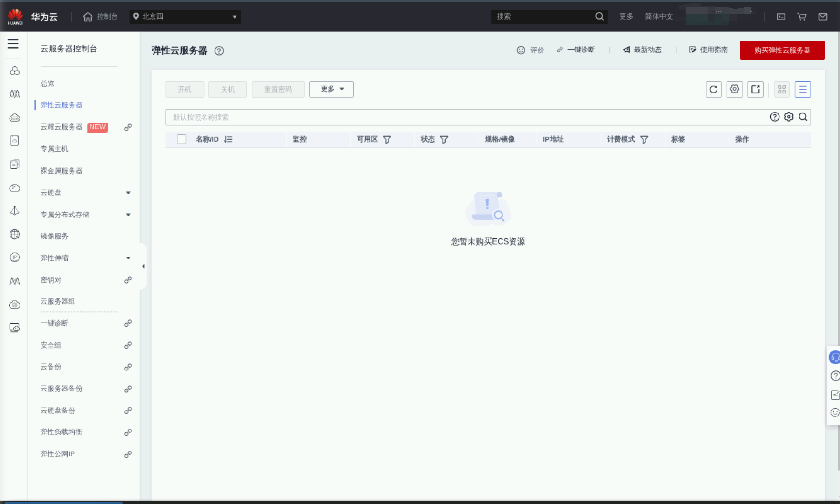Open the 使用指南 link
840x504 pixels.
coord(708,50)
